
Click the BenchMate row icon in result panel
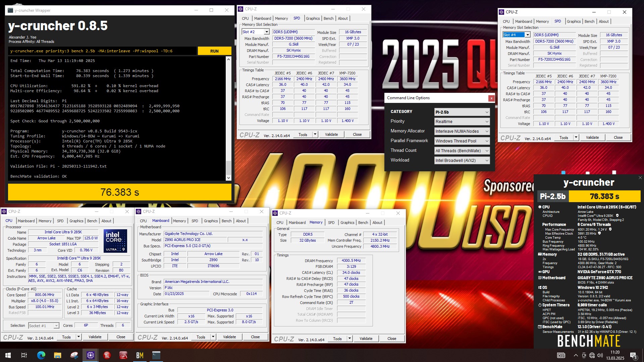pos(540,327)
